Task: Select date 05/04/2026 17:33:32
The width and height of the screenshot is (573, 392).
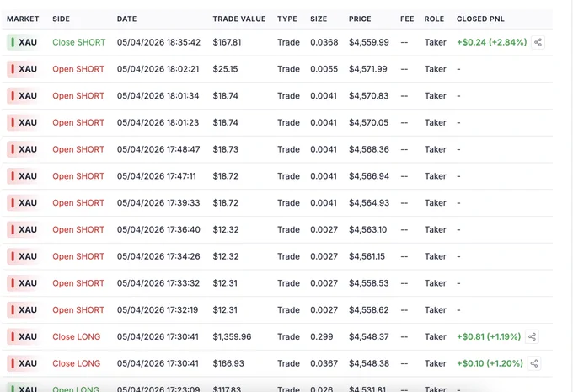Action: click(158, 283)
